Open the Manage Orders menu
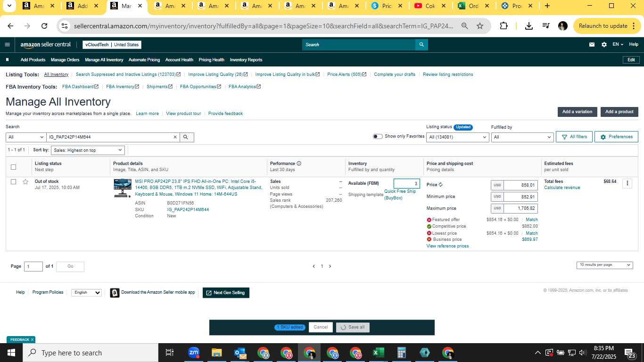644x362 pixels. click(65, 60)
